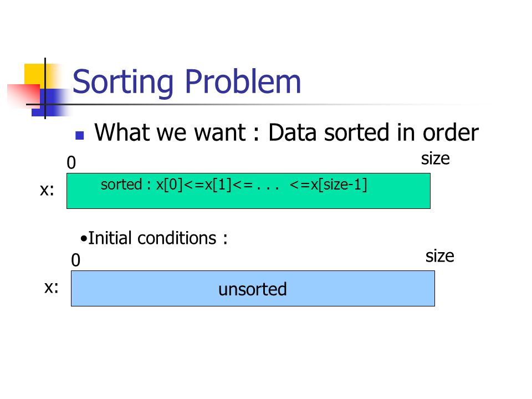The width and height of the screenshot is (532, 399).
Task: Click the word 'Problem' in the title
Action: point(243,82)
